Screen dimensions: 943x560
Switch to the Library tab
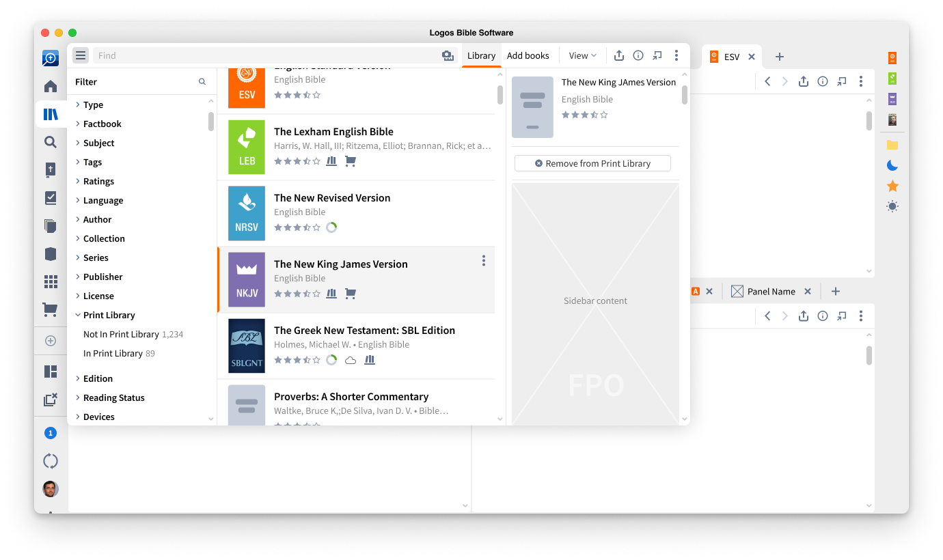[x=481, y=56]
